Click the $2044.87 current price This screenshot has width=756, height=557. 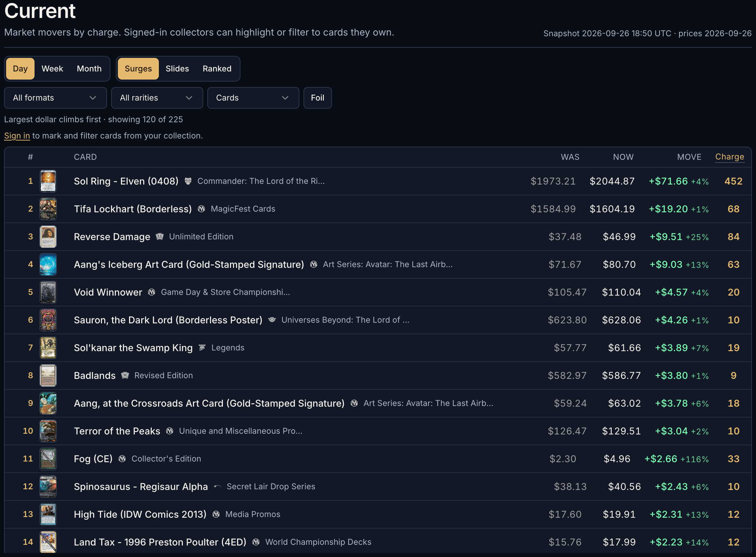[612, 181]
